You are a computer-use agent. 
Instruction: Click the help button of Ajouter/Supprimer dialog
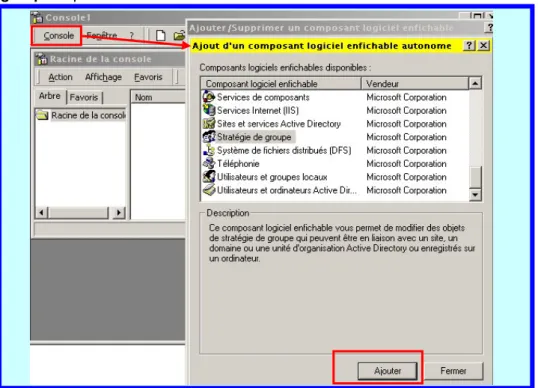[489, 27]
